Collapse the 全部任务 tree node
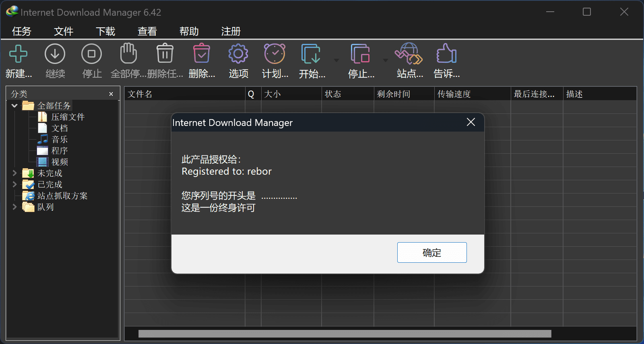 [14, 106]
